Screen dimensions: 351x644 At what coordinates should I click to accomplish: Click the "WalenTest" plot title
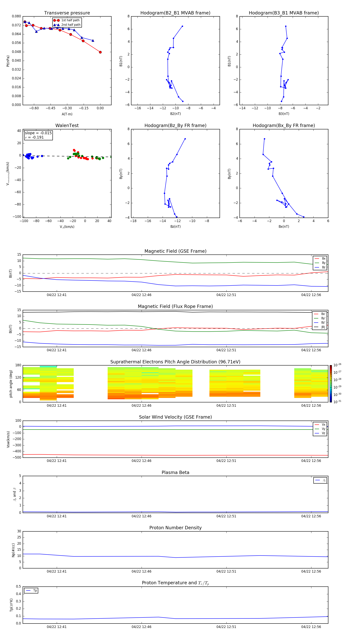pos(67,125)
